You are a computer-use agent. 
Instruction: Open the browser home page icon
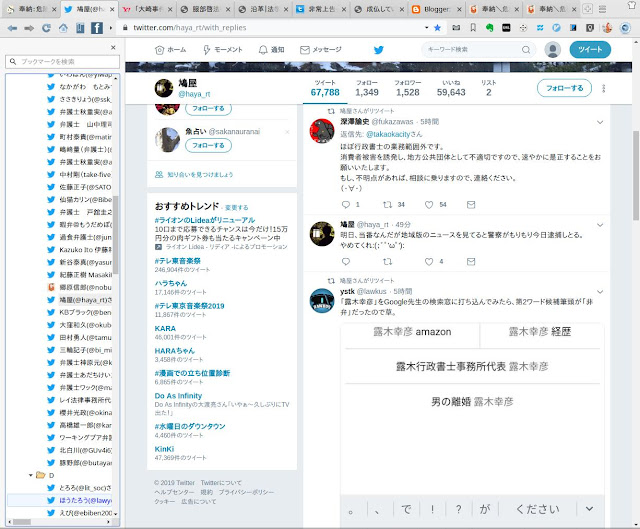pos(63,28)
